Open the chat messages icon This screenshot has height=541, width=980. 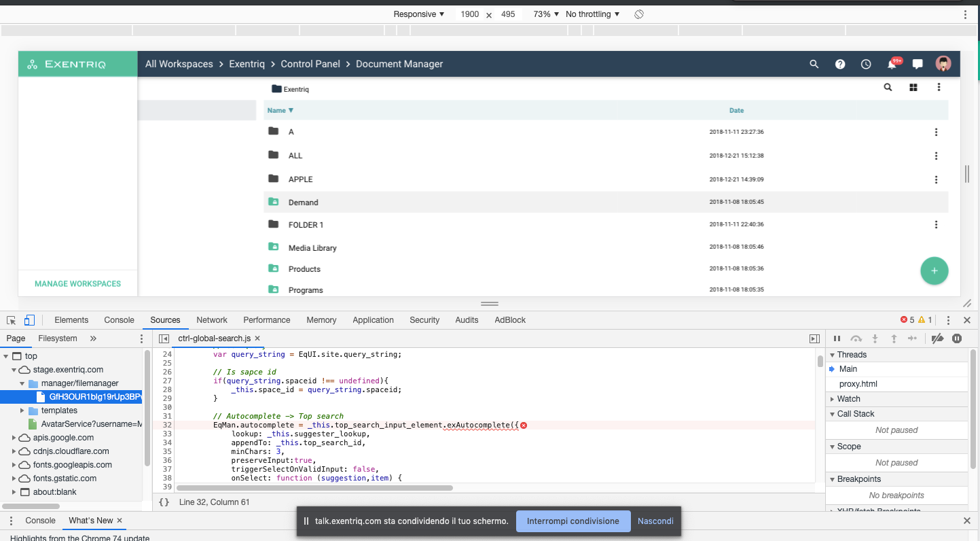(918, 64)
